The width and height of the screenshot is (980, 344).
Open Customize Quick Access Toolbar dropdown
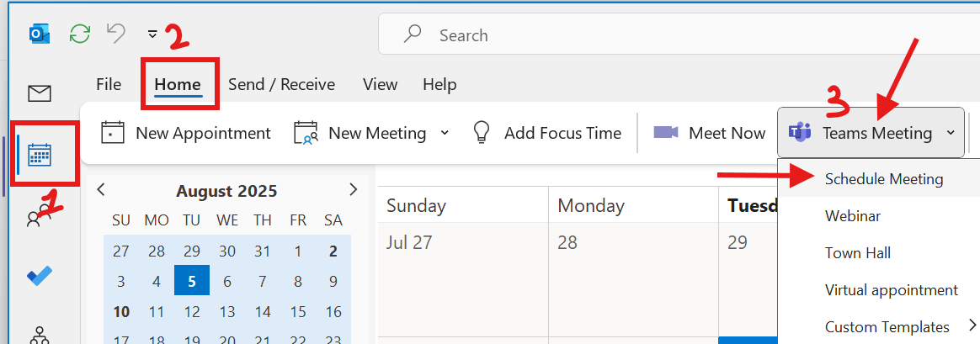point(152,34)
